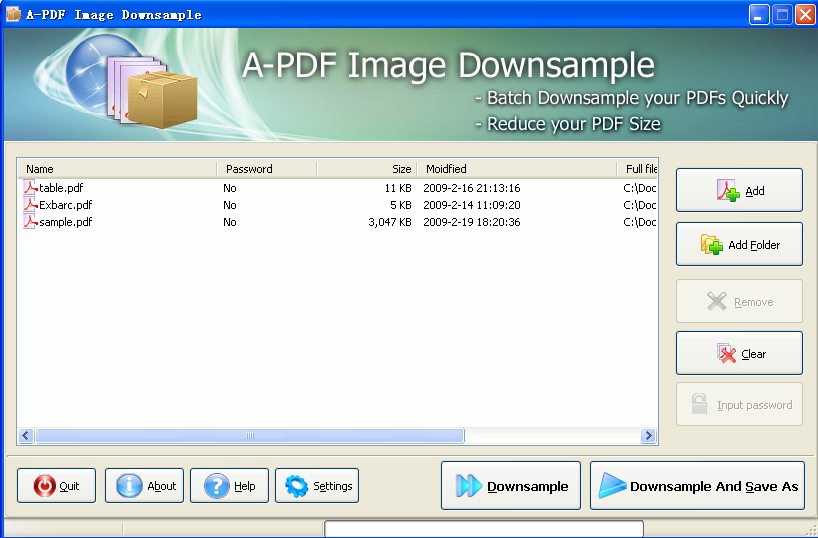Screen dimensions: 818x538
Task: Click the Settings gear icon
Action: (x=297, y=486)
